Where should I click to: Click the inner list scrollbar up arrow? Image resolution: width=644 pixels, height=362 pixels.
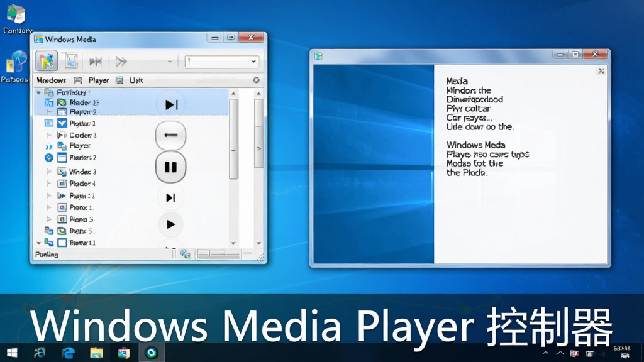point(233,94)
